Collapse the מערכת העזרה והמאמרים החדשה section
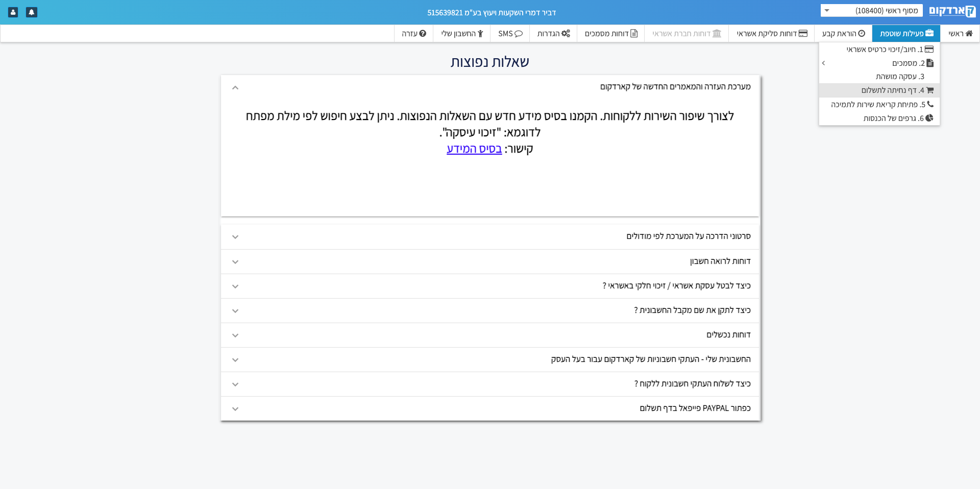980x489 pixels. click(490, 87)
